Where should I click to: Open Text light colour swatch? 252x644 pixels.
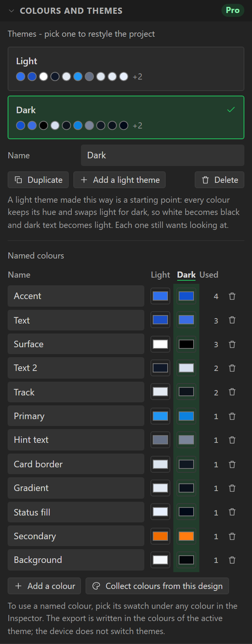[x=160, y=320]
